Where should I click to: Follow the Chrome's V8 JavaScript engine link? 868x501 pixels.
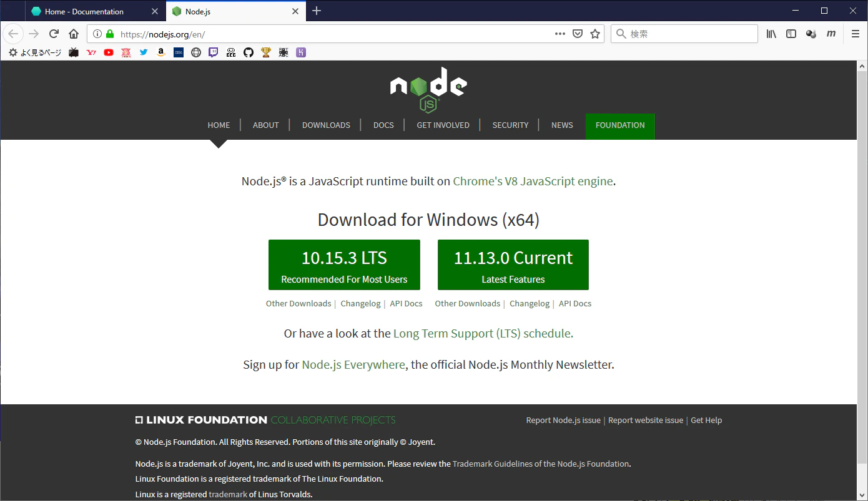tap(533, 182)
